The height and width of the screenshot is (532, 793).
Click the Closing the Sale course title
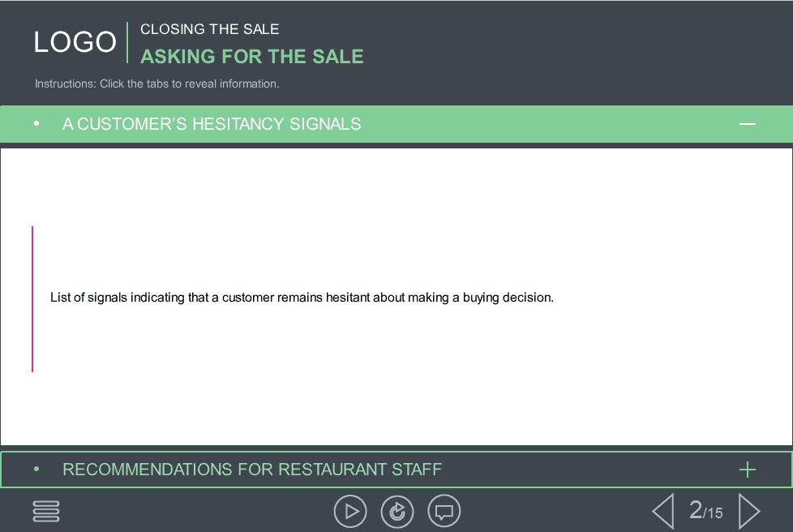point(209,29)
